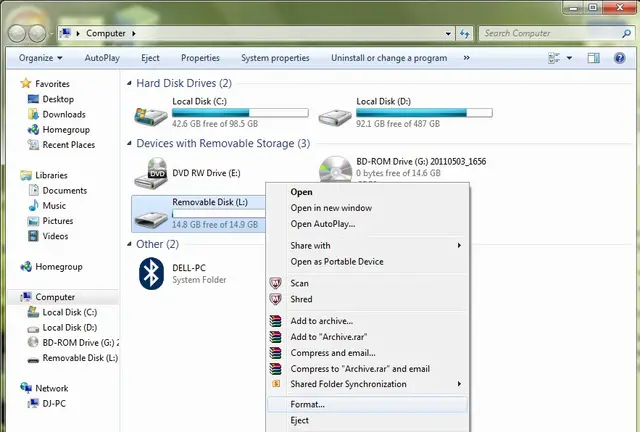Choose Open in new window
The height and width of the screenshot is (432, 640).
pos(367,208)
